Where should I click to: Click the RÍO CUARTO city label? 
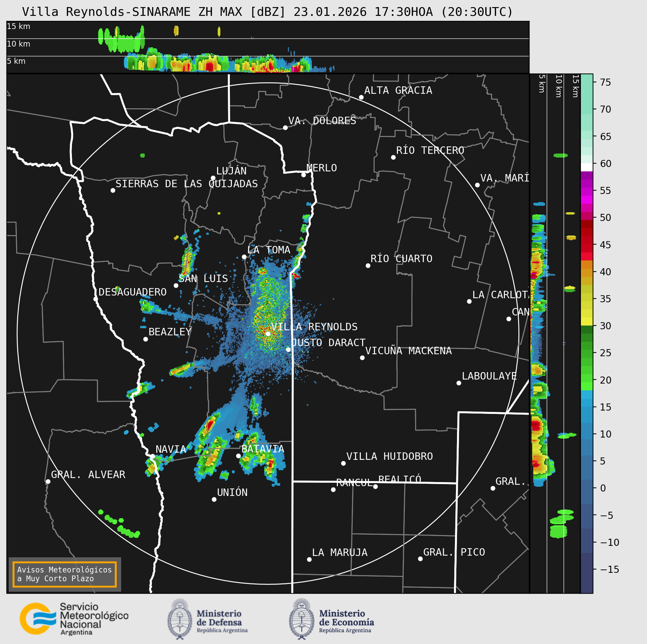[401, 259]
